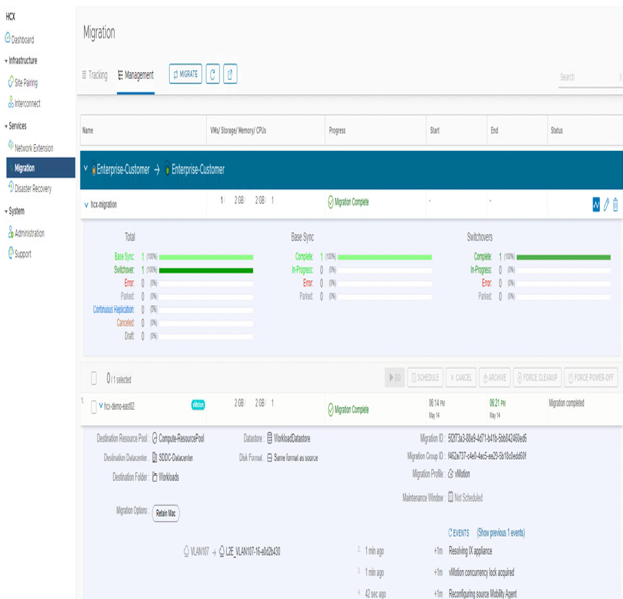
Task: Click the Compute-ResourcePool value
Action: 181,439
